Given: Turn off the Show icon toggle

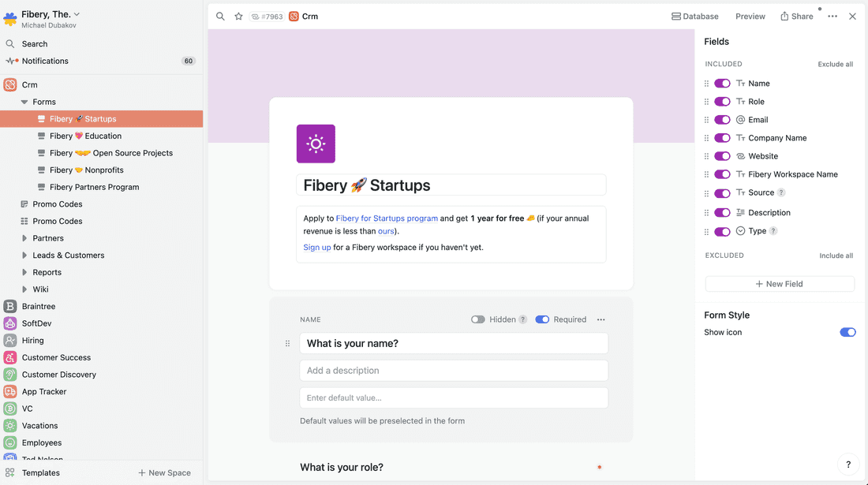Looking at the screenshot, I should pos(847,332).
